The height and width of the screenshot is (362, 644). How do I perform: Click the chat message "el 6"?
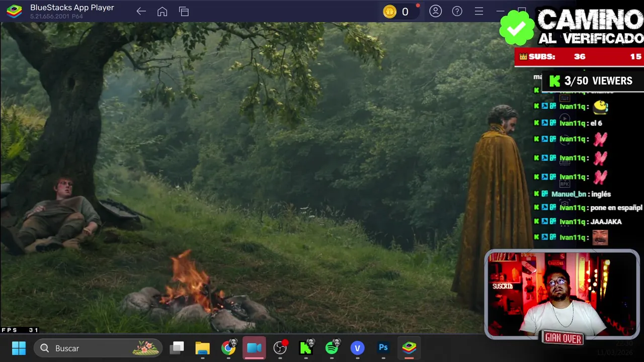(596, 123)
